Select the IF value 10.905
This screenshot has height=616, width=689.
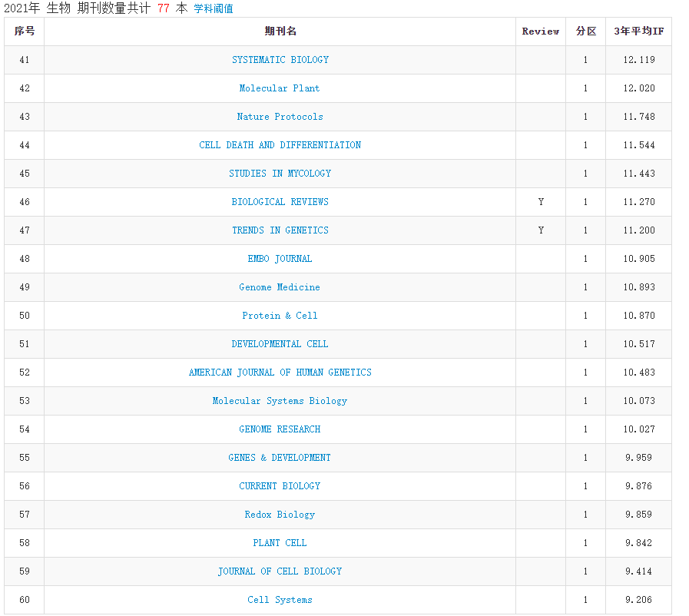[639, 259]
